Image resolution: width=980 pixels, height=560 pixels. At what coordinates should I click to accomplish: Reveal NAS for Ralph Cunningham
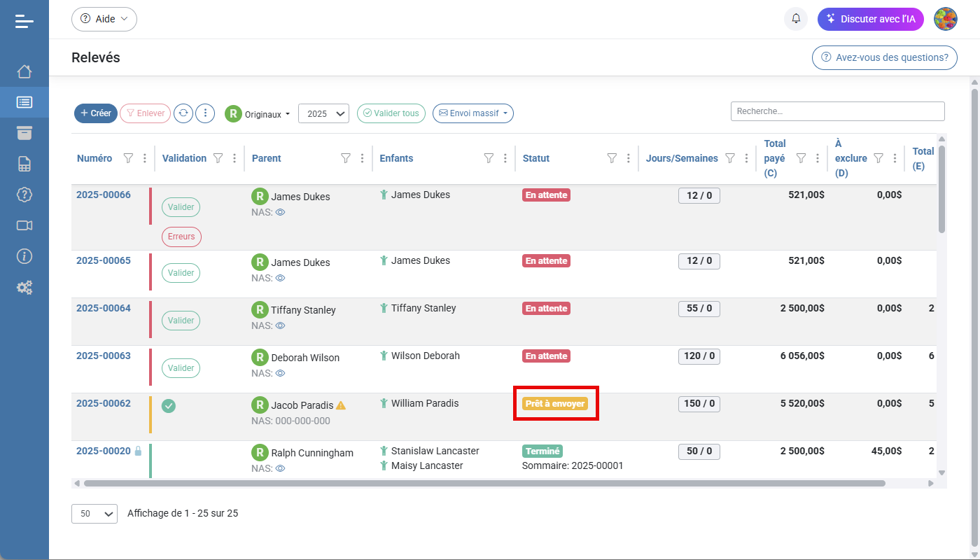pos(280,468)
